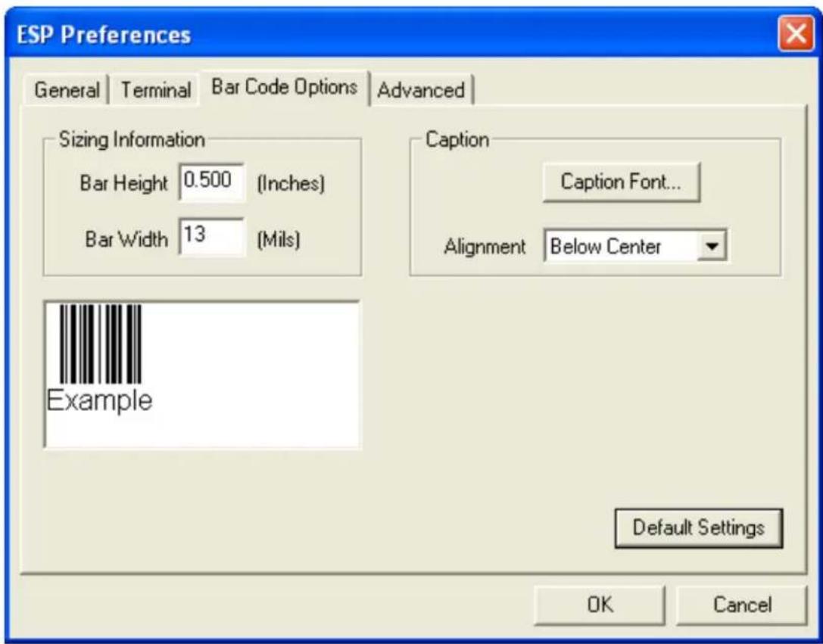
Task: Open the Terminal tab
Action: click(155, 90)
